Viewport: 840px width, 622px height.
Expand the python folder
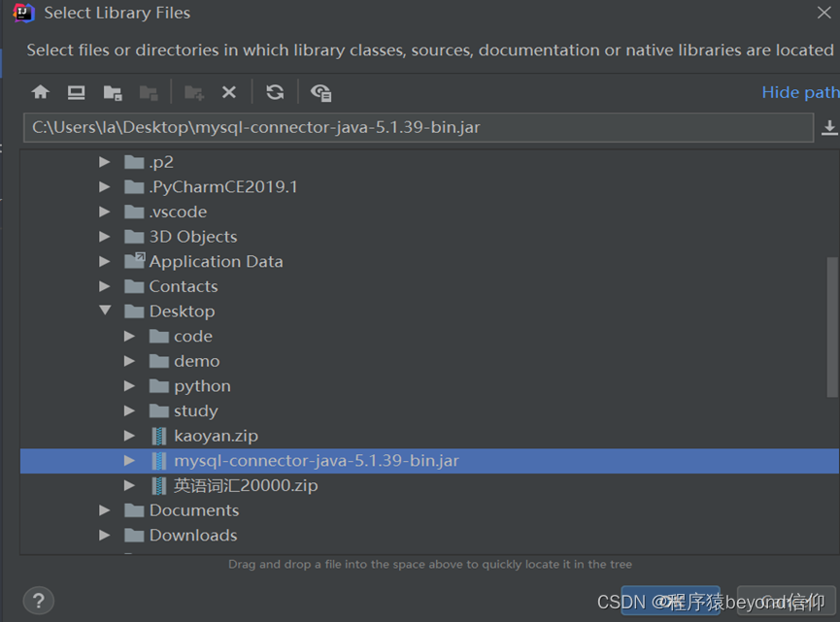coord(129,386)
